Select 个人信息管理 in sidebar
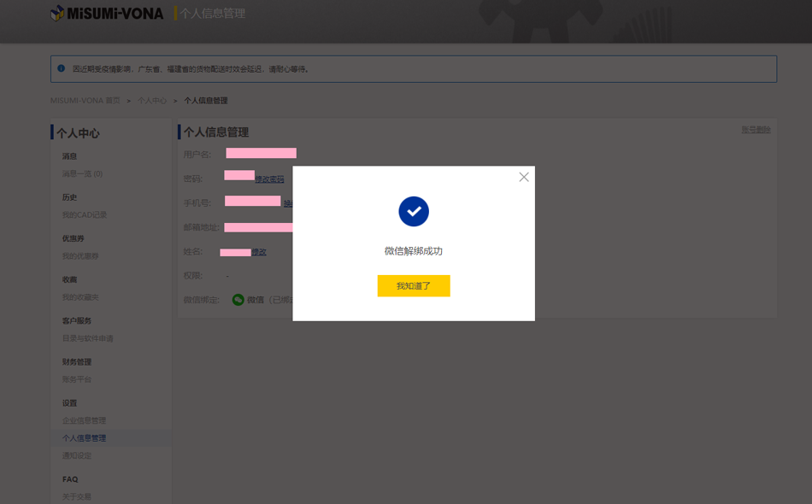Image resolution: width=812 pixels, height=504 pixels. coord(84,438)
